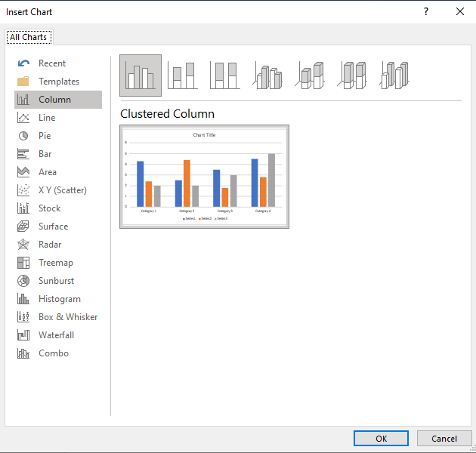Click the Recent charts arrow icon

pyautogui.click(x=23, y=63)
